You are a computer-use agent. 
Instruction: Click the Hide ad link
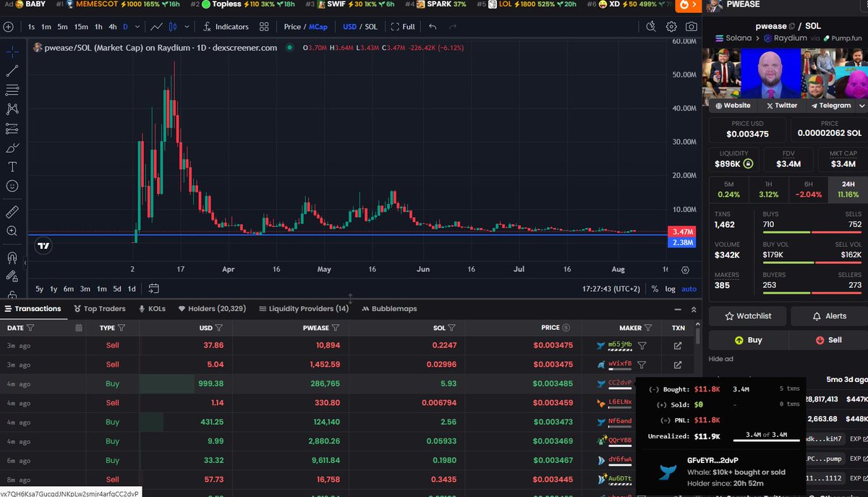pyautogui.click(x=720, y=359)
